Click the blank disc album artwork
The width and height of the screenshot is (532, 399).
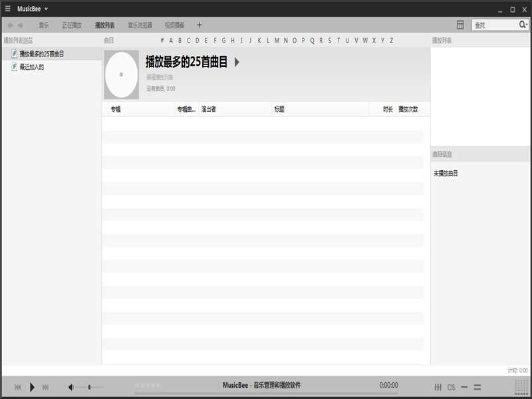[122, 74]
